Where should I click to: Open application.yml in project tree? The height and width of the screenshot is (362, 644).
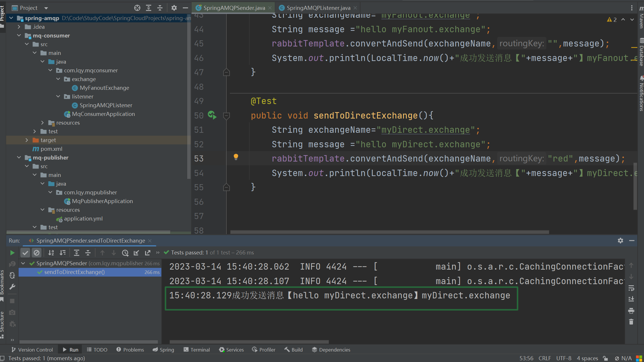click(x=83, y=218)
